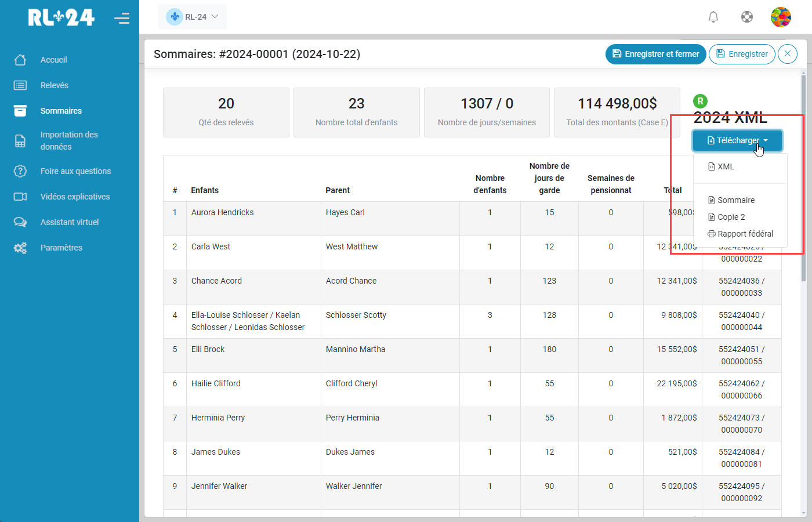
Task: Toggle the Télécharger dropdown button
Action: [737, 140]
